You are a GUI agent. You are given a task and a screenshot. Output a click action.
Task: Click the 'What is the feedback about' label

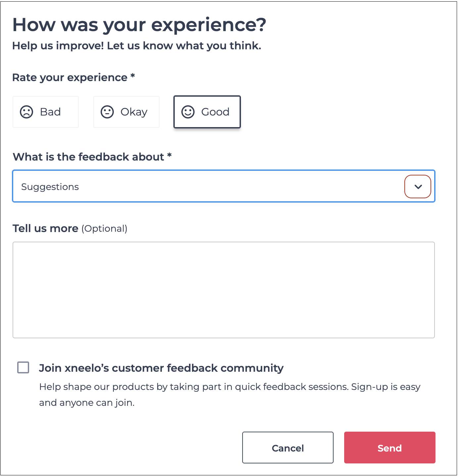point(88,157)
